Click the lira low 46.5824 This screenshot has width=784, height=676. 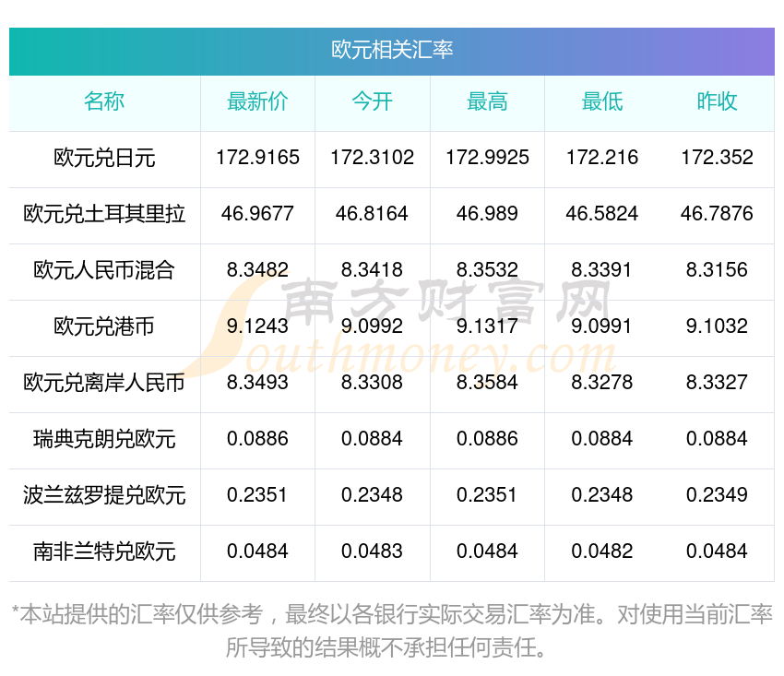[602, 214]
